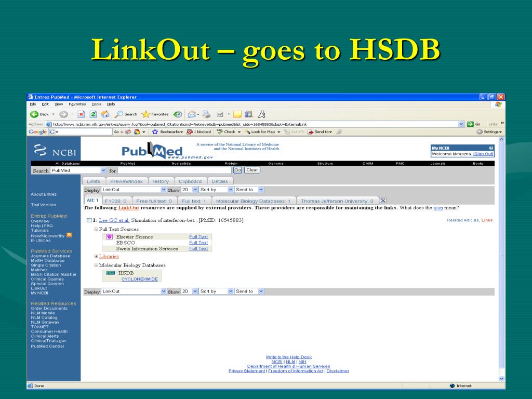Open the Write to the Help Desk link
This screenshot has width=532, height=399.
point(289,357)
